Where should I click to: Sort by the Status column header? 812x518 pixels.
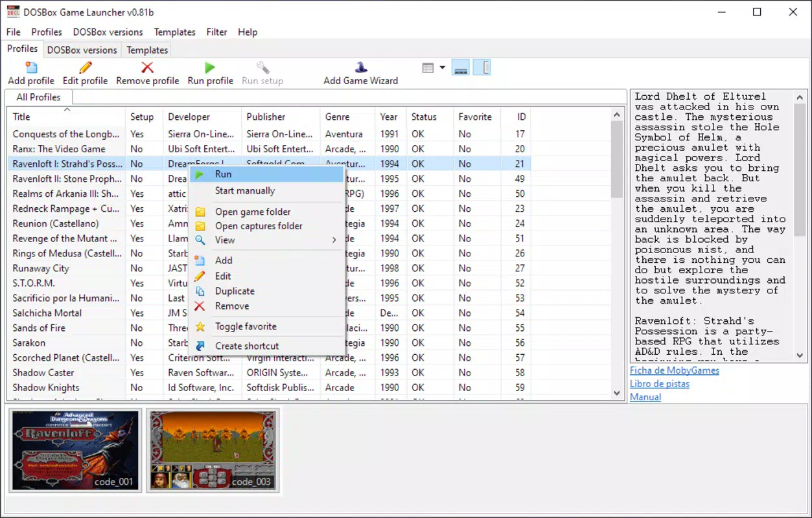coord(430,117)
